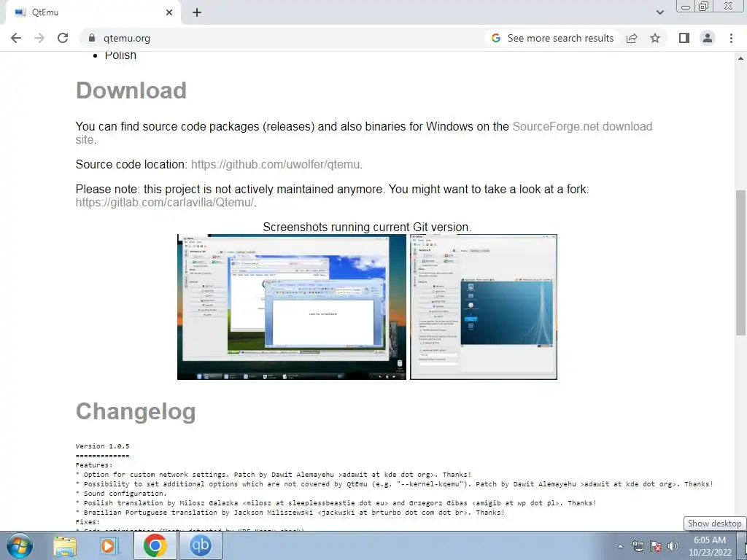
Task: Click the network tray icon
Action: click(x=638, y=546)
